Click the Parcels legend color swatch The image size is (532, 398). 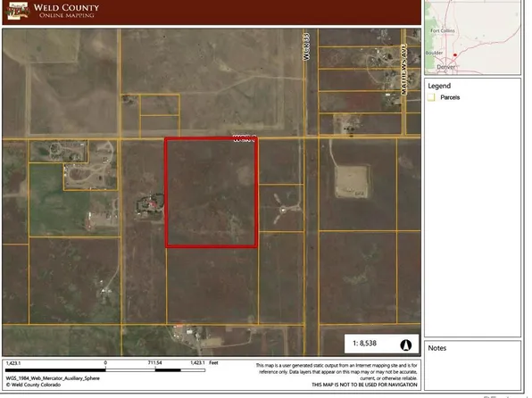pos(431,97)
